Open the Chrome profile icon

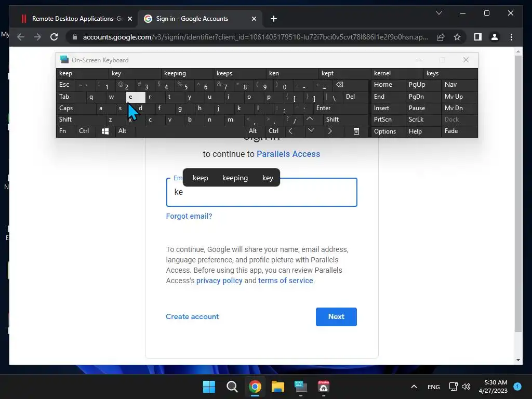point(495,37)
